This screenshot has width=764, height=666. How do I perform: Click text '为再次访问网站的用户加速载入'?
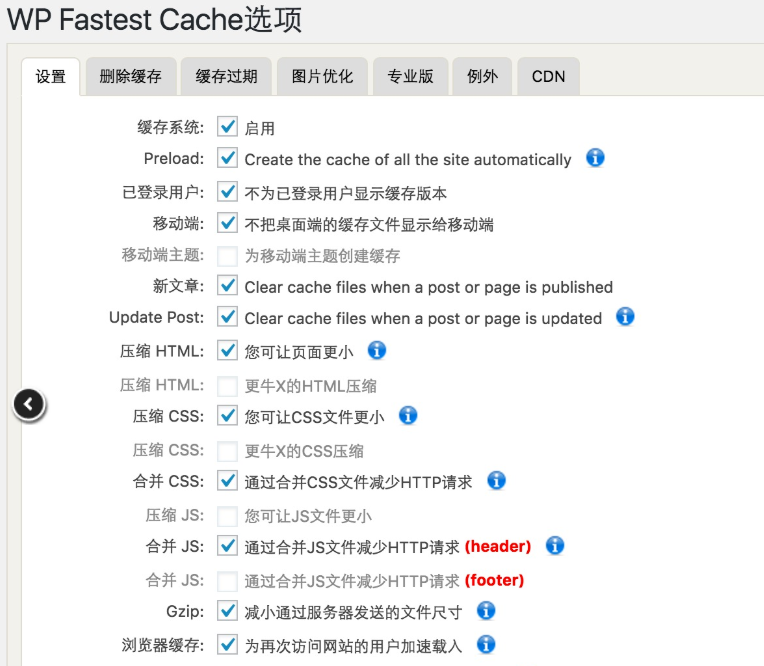[353, 646]
